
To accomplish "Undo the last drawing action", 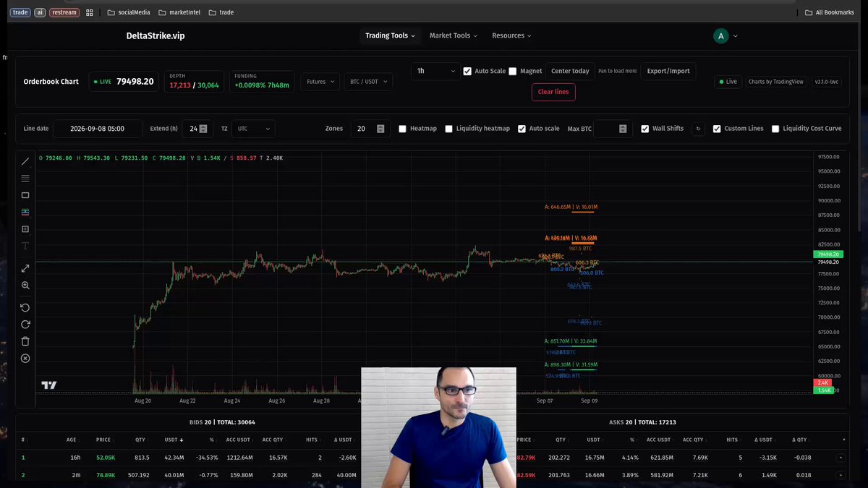I will (x=25, y=307).
